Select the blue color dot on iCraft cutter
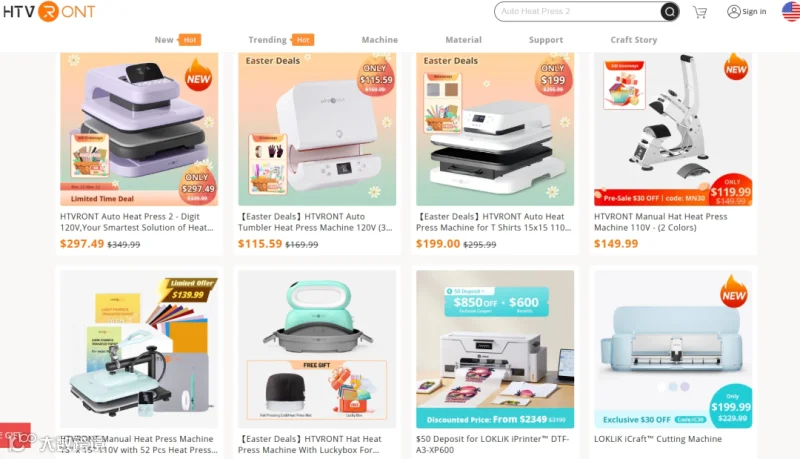This screenshot has height=459, width=800. (x=673, y=387)
